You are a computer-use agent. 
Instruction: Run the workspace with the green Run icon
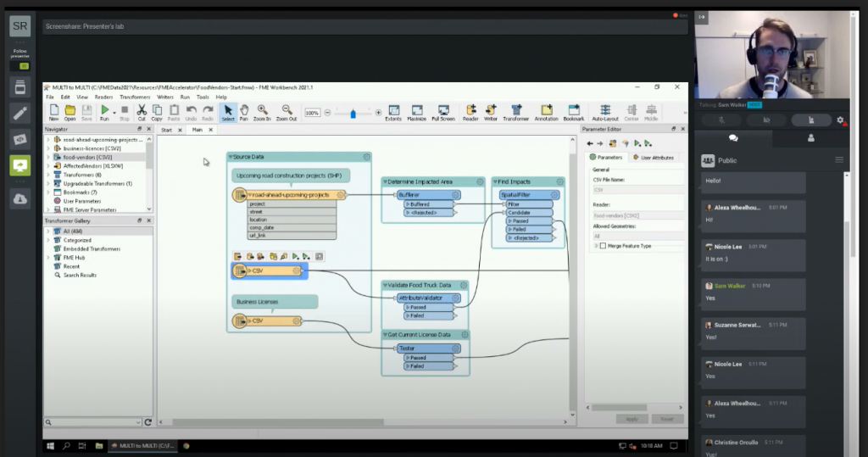[x=104, y=113]
